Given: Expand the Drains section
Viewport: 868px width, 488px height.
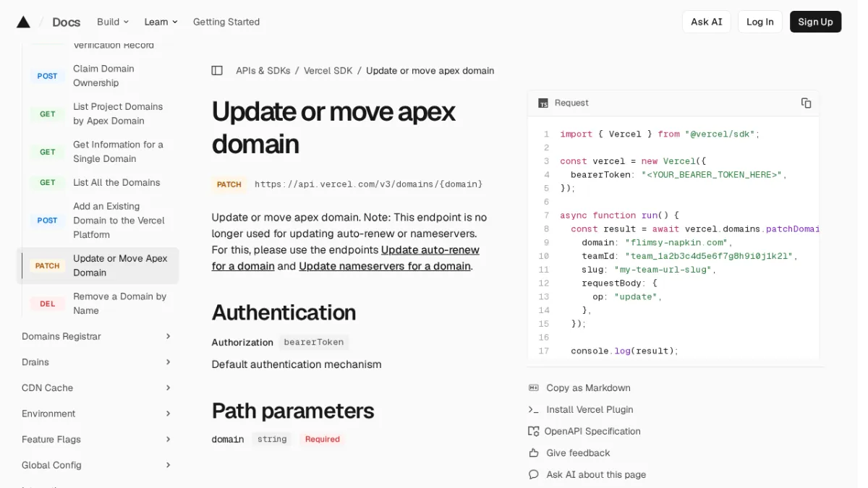Looking at the screenshot, I should (97, 361).
